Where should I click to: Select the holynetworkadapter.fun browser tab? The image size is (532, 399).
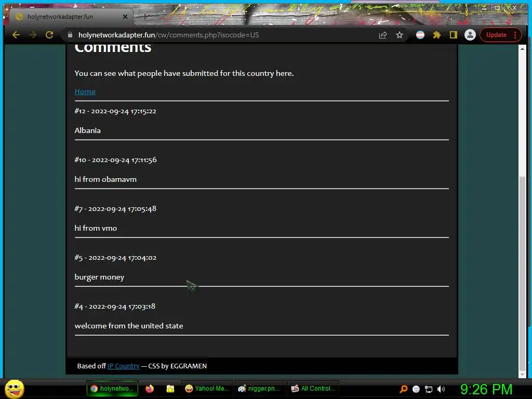pos(71,17)
